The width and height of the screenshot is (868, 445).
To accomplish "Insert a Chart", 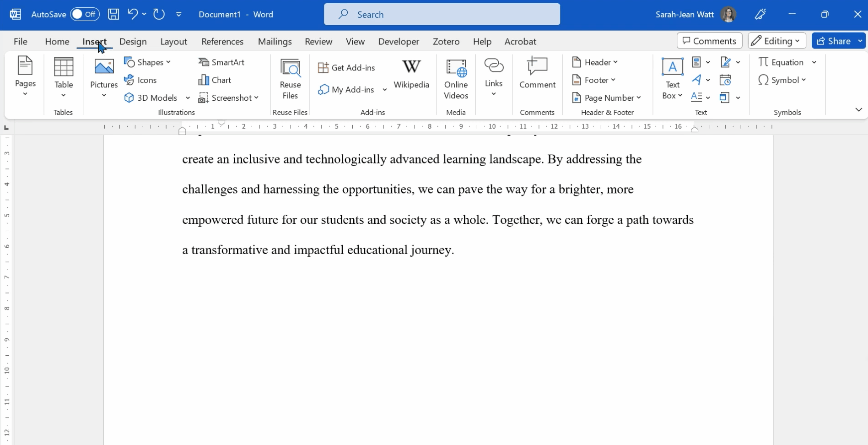I will coord(215,80).
